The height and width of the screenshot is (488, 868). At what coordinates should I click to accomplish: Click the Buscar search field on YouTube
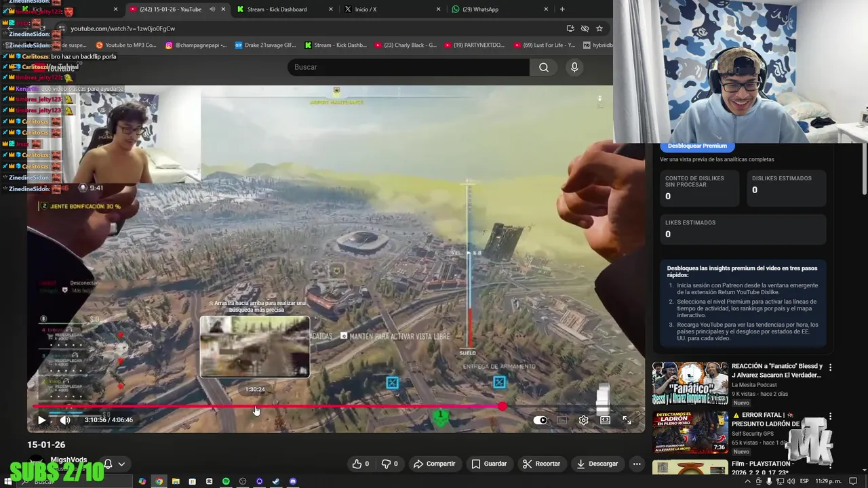coord(408,67)
